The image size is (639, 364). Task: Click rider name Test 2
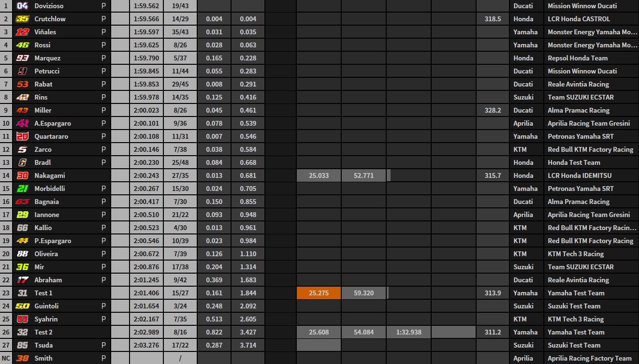[x=44, y=332]
